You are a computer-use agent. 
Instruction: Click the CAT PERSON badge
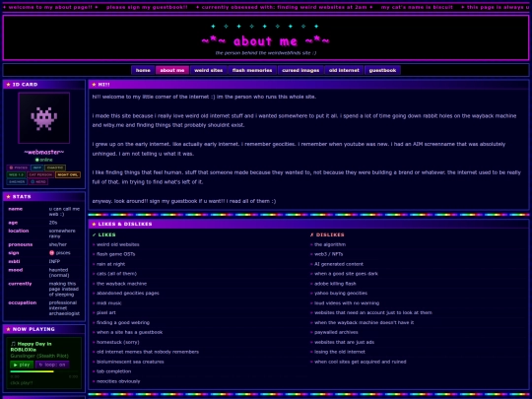[40, 174]
